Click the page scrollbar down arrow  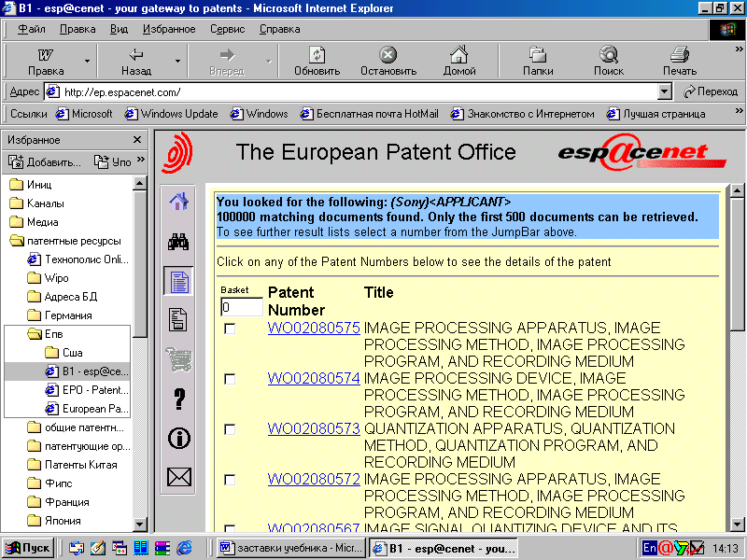click(737, 525)
